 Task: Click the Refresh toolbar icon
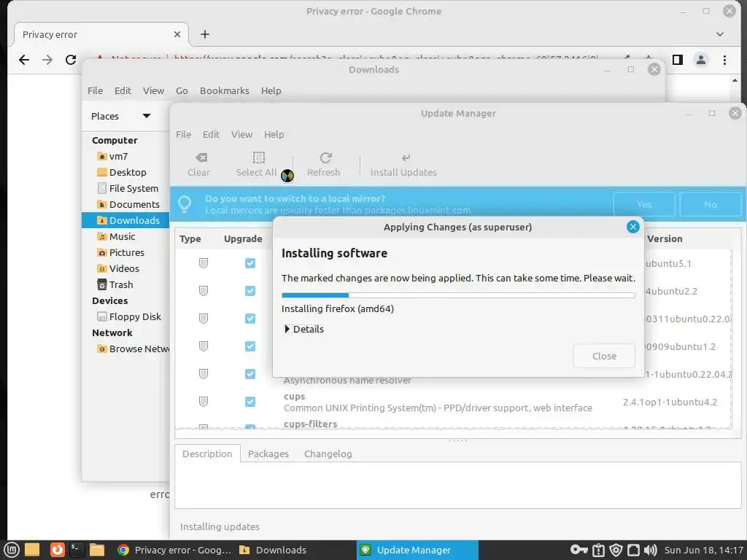(323, 164)
